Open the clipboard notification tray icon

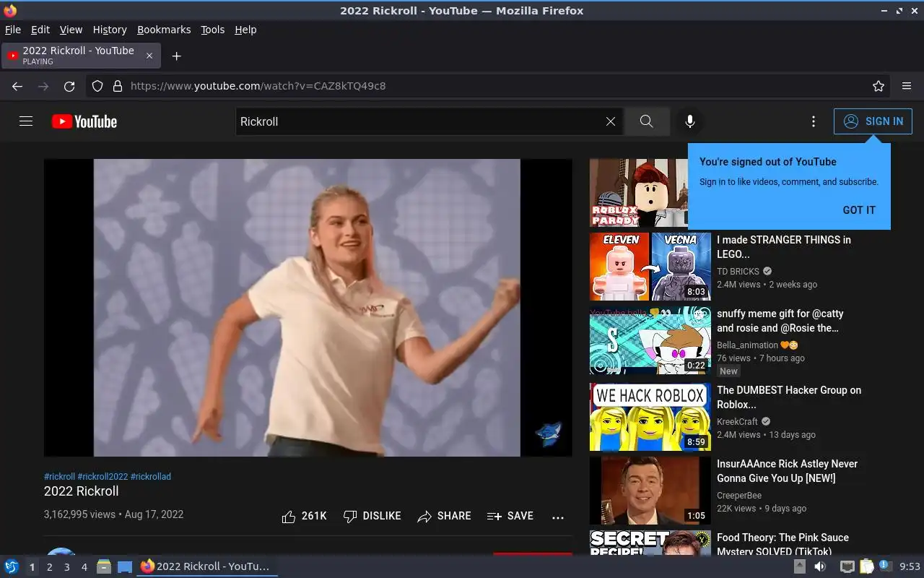click(867, 566)
